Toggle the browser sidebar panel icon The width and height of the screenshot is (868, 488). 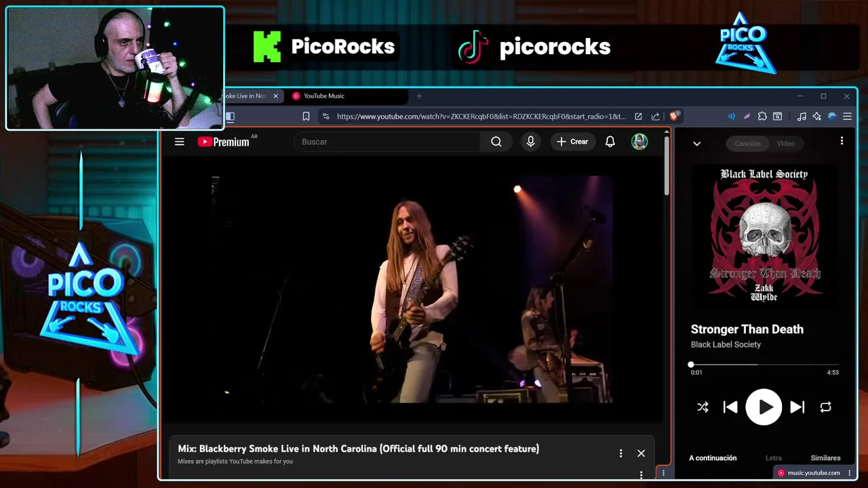230,117
